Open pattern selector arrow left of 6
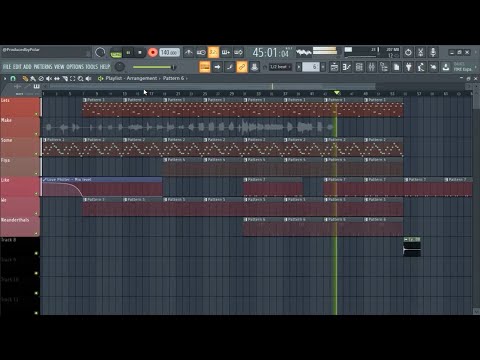Image resolution: width=480 pixels, height=360 pixels. coord(299,67)
